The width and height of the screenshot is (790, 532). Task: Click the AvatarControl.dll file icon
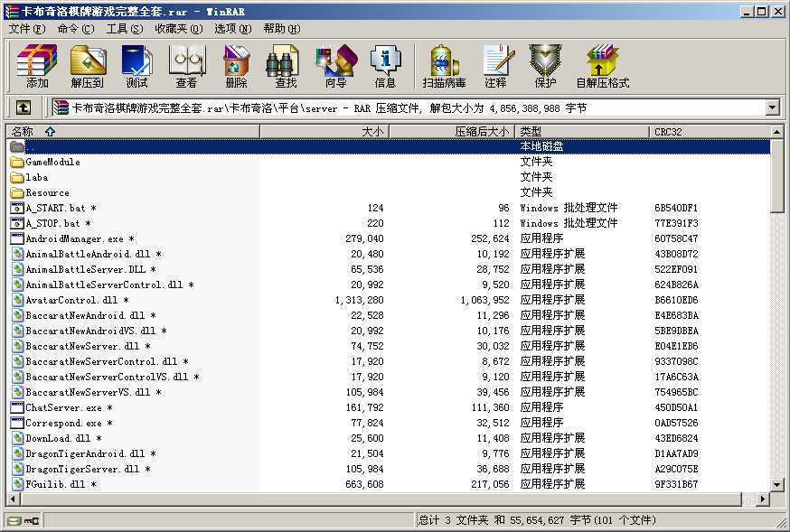click(x=18, y=300)
